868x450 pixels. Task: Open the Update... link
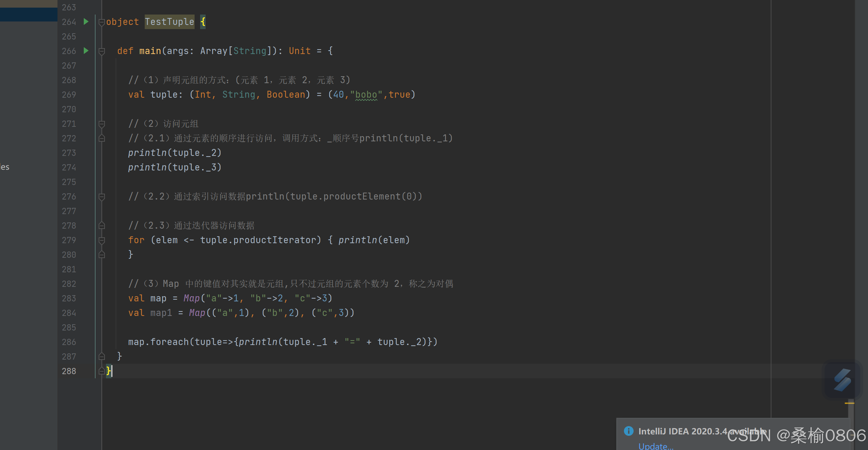click(656, 446)
